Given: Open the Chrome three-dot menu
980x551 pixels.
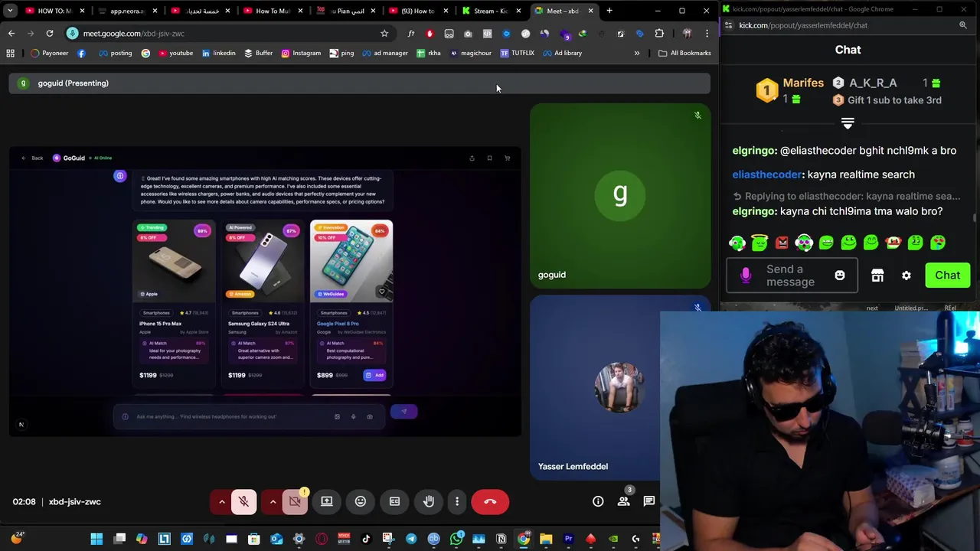Looking at the screenshot, I should [x=707, y=34].
